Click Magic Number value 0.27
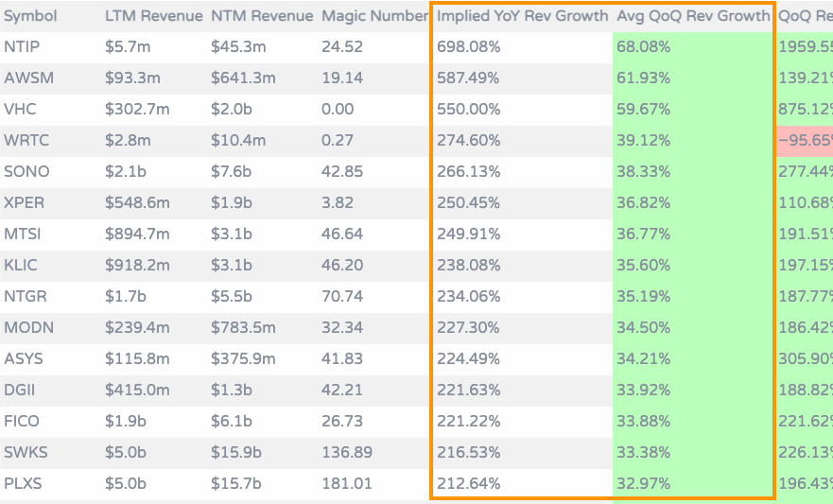The height and width of the screenshot is (504, 833). coord(338,141)
